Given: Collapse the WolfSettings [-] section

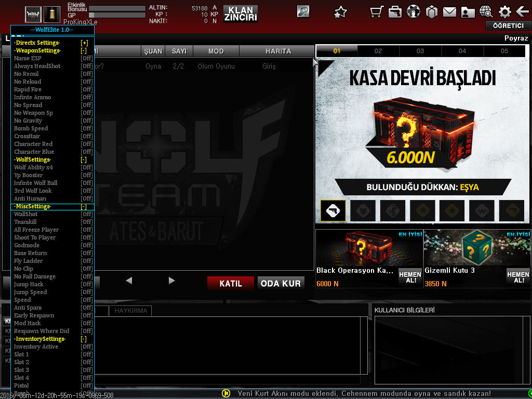Looking at the screenshot, I should coord(84,160).
